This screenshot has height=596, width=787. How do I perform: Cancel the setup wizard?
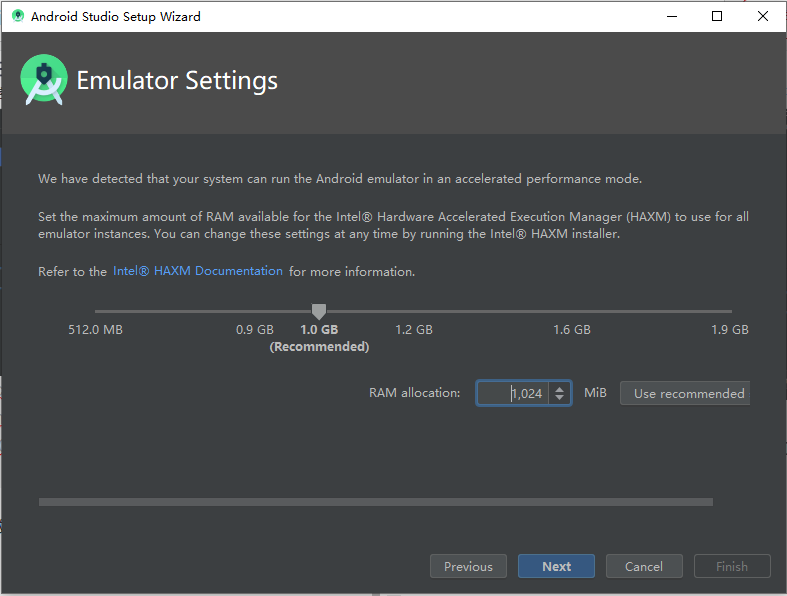(644, 566)
